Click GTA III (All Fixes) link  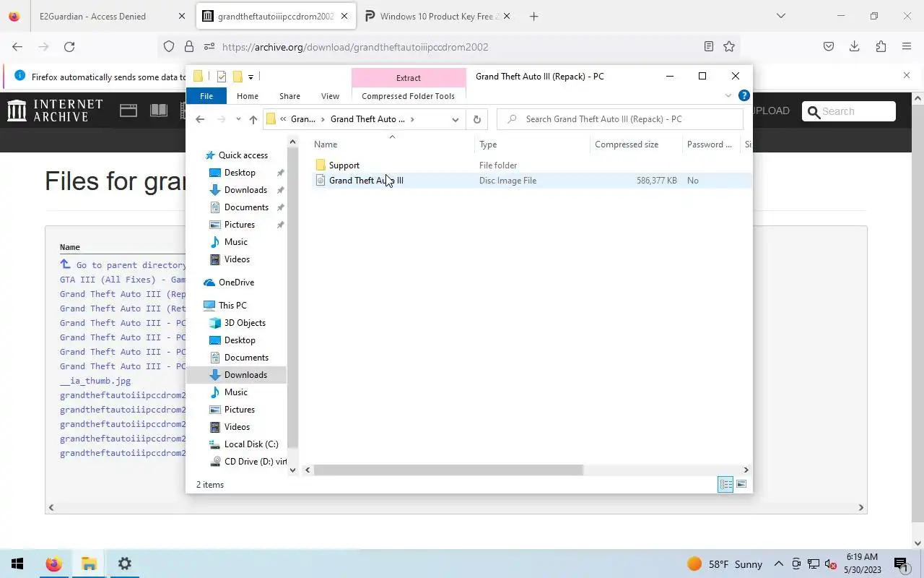tap(123, 280)
